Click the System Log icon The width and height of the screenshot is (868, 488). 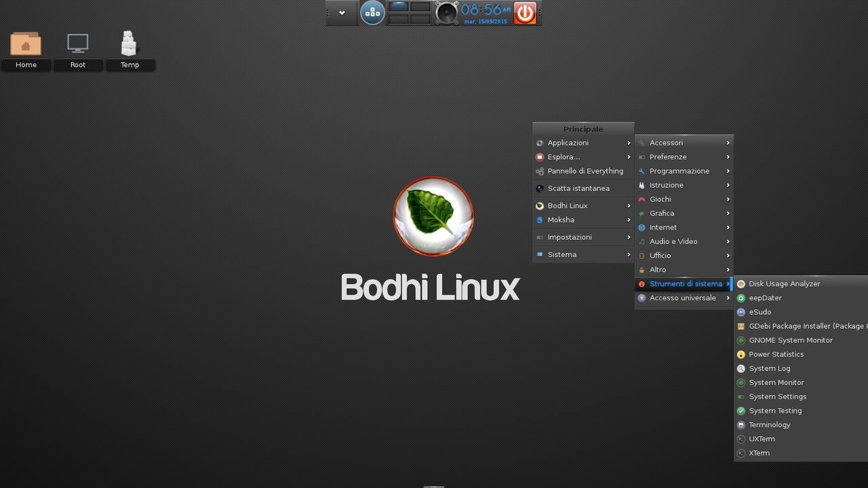click(741, 369)
